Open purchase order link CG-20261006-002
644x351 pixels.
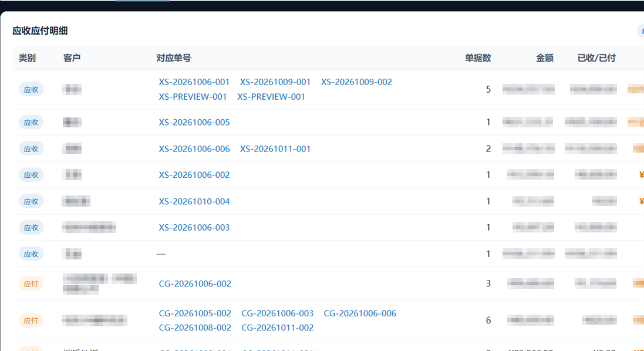click(x=195, y=283)
